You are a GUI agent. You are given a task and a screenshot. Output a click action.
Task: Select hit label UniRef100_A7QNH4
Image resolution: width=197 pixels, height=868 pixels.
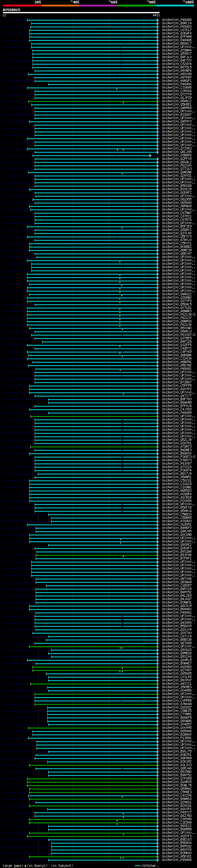click(177, 50)
